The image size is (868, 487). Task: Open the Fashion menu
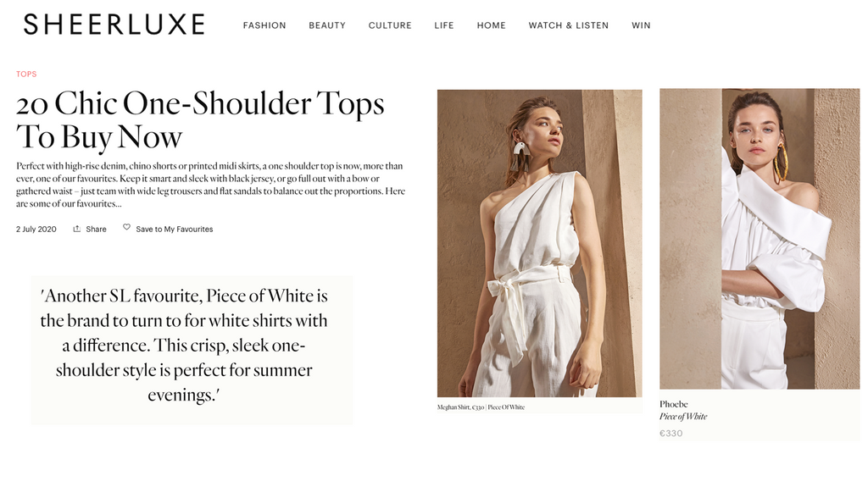pyautogui.click(x=264, y=25)
